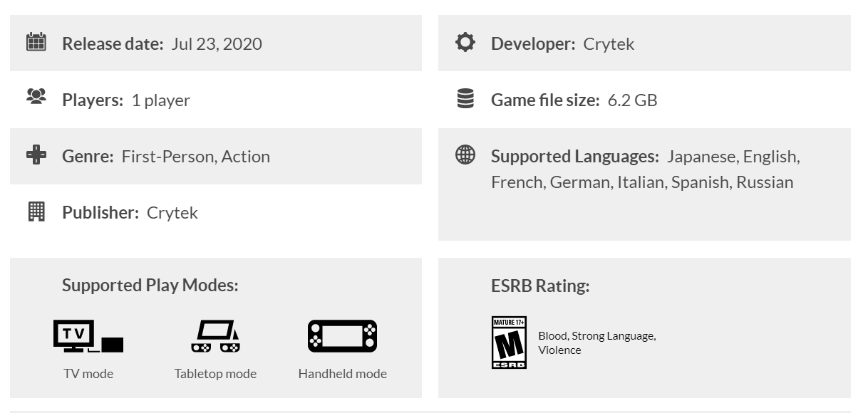Click the ESRB Rating heading

tap(540, 286)
